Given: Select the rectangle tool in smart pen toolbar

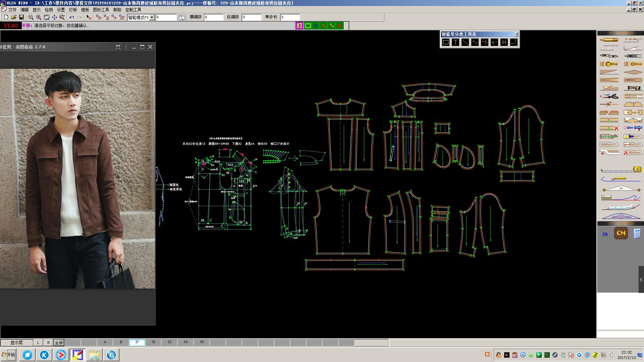Looking at the screenshot, I should pos(446,42).
